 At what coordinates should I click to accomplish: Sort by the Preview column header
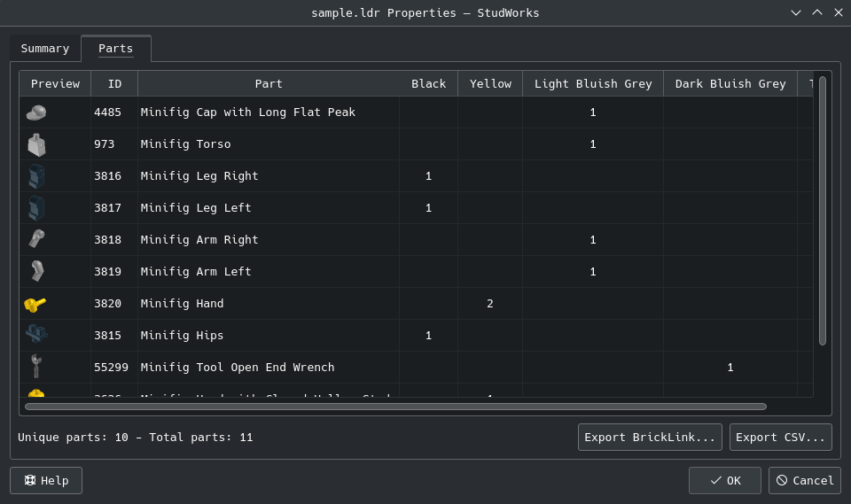coord(55,83)
